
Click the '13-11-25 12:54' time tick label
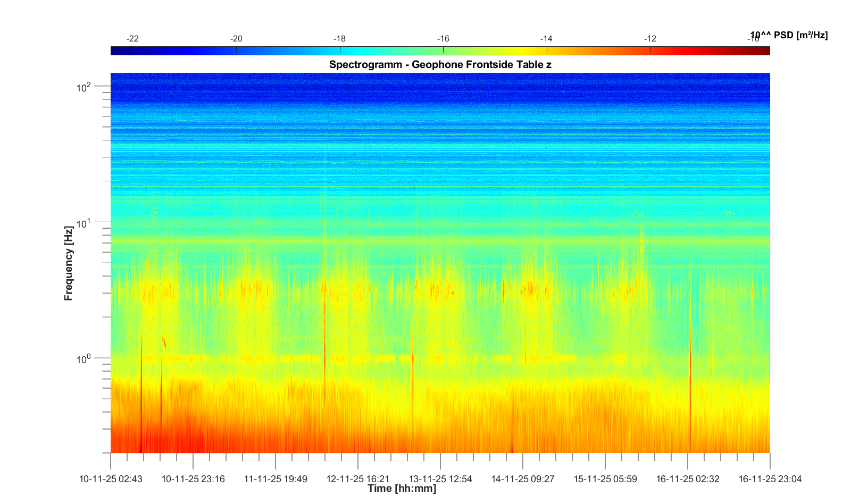click(x=440, y=479)
